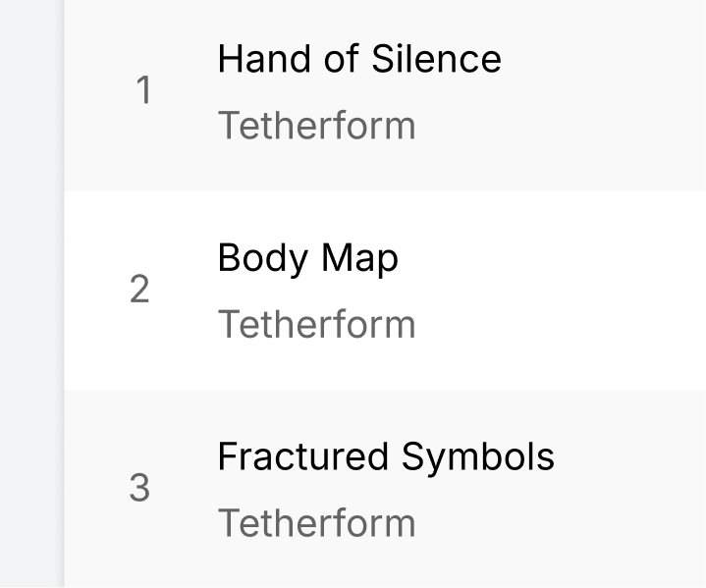Select the Fractured Symbols song title
Screen dimensions: 706x588
[x=385, y=456]
